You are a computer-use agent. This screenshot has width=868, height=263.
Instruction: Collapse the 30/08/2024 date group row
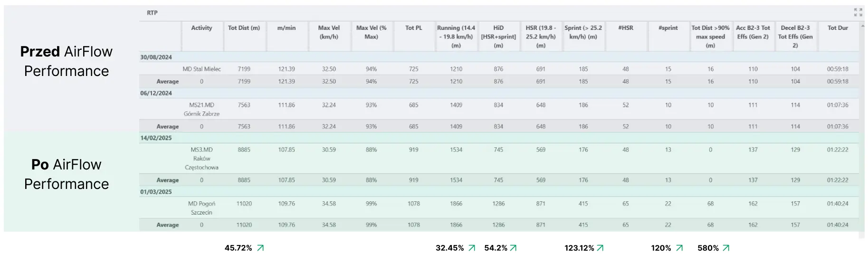coord(156,57)
